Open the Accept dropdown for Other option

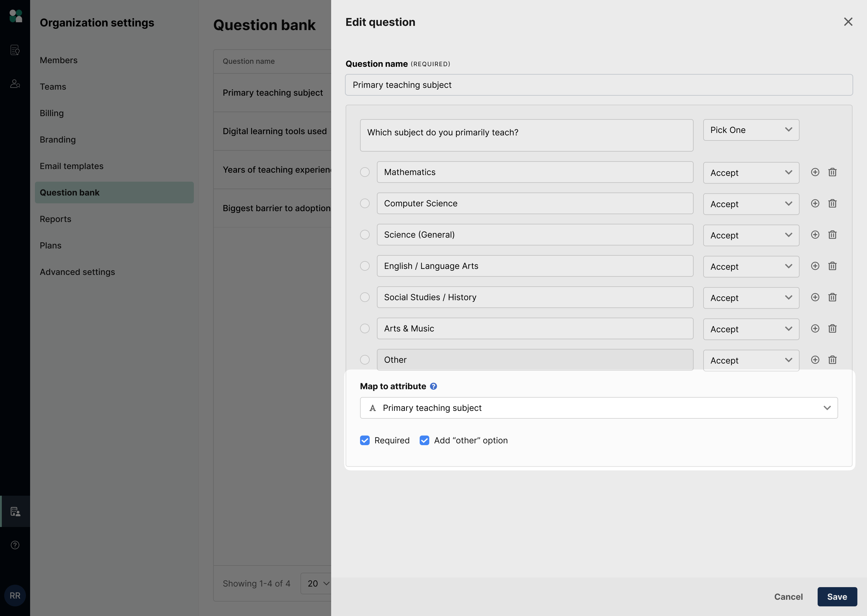pos(750,360)
